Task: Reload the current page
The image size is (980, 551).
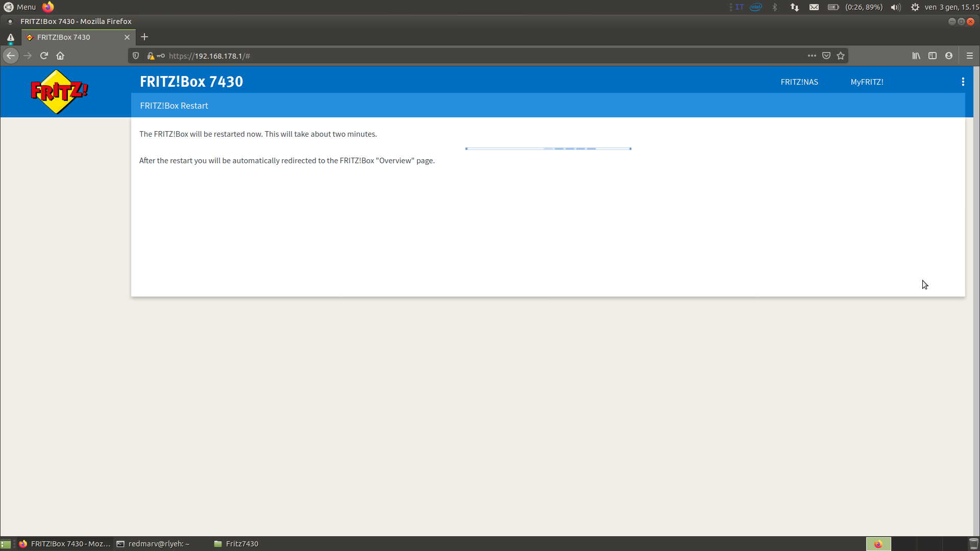Action: coord(44,56)
